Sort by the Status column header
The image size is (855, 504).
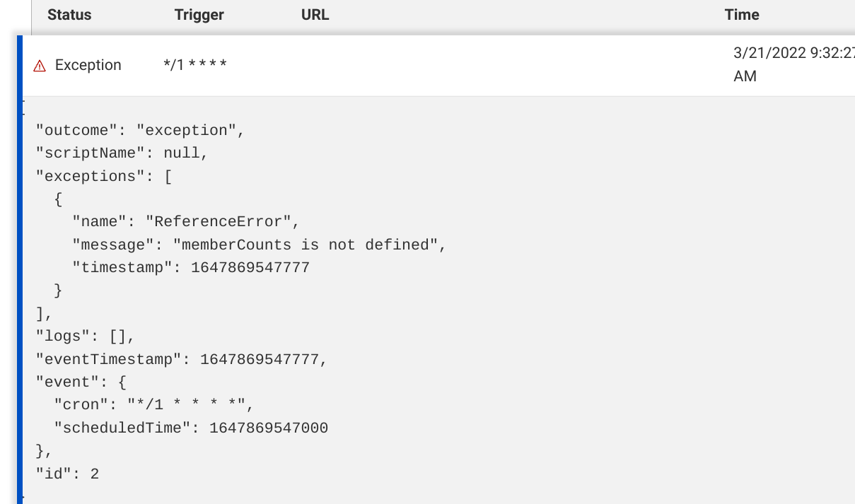69,14
